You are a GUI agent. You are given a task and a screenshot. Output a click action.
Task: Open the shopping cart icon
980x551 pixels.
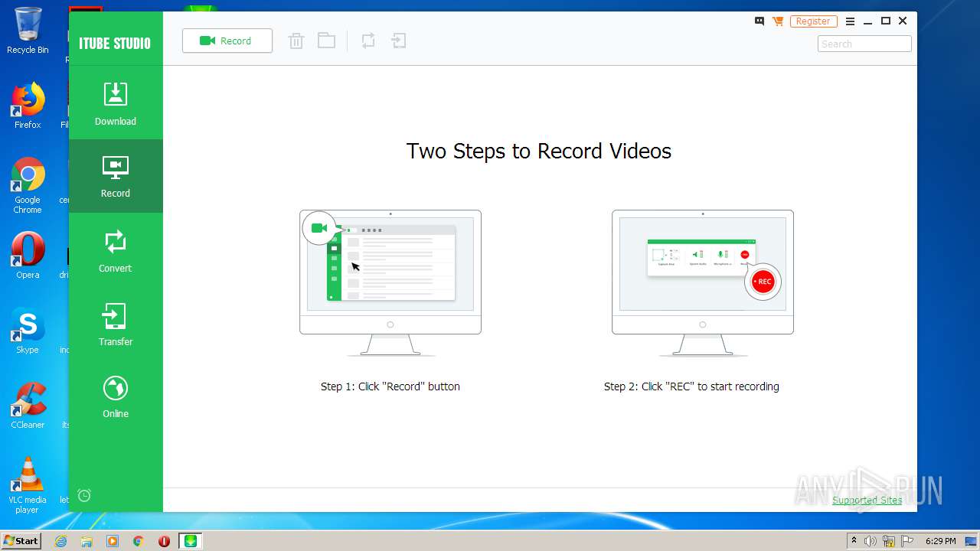click(x=778, y=21)
